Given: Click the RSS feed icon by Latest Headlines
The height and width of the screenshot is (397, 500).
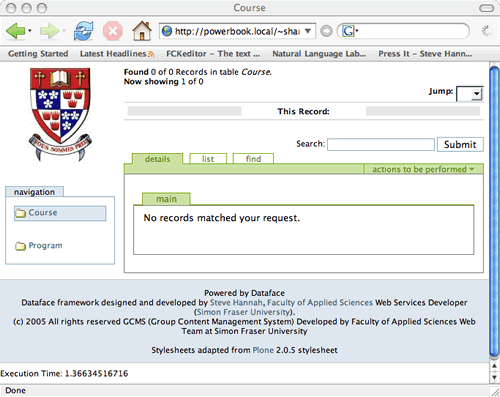Looking at the screenshot, I should tap(151, 54).
